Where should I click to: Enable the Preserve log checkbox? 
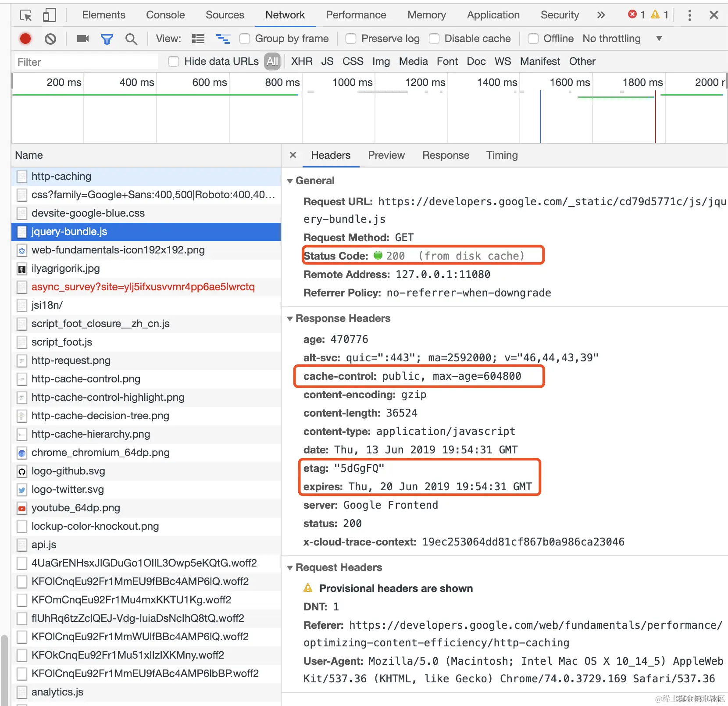point(351,39)
